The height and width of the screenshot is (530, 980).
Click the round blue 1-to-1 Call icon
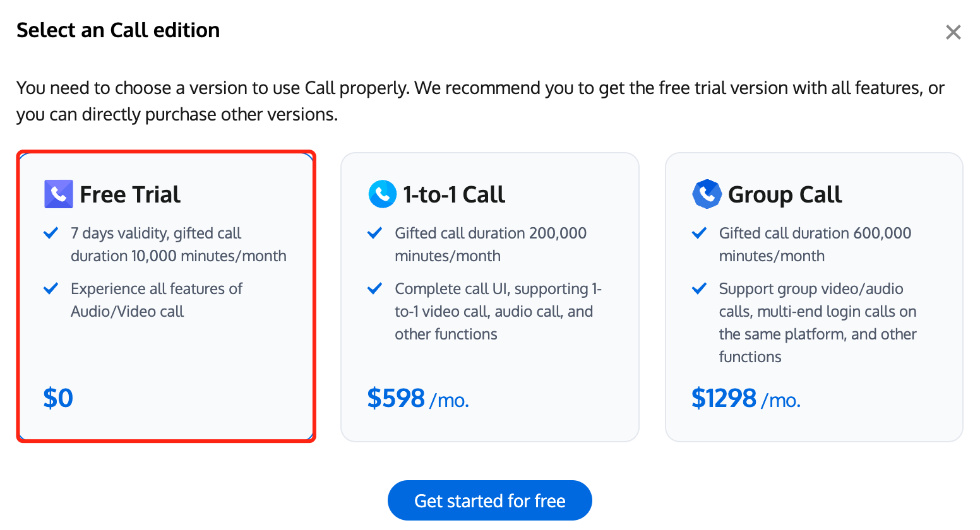(382, 194)
